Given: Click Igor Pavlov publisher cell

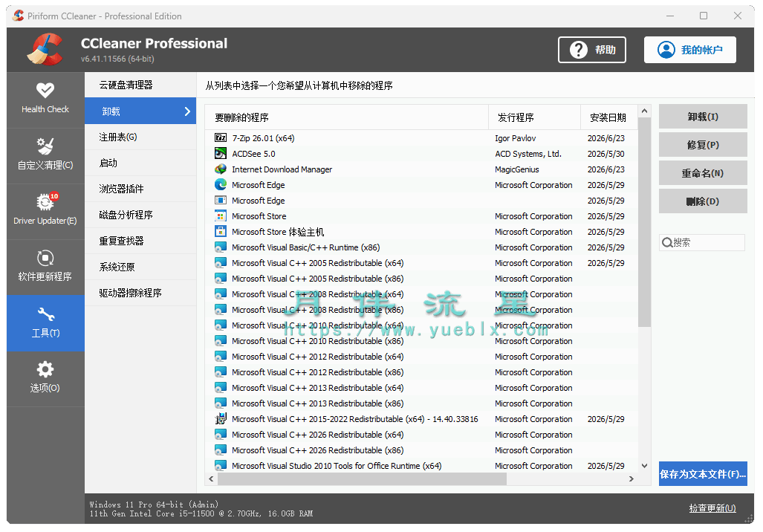Looking at the screenshot, I should 516,138.
